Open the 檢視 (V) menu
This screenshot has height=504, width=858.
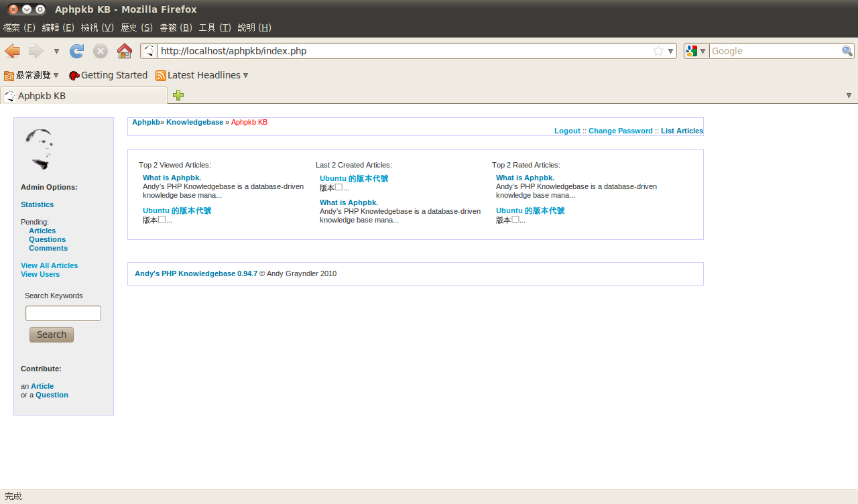point(97,27)
